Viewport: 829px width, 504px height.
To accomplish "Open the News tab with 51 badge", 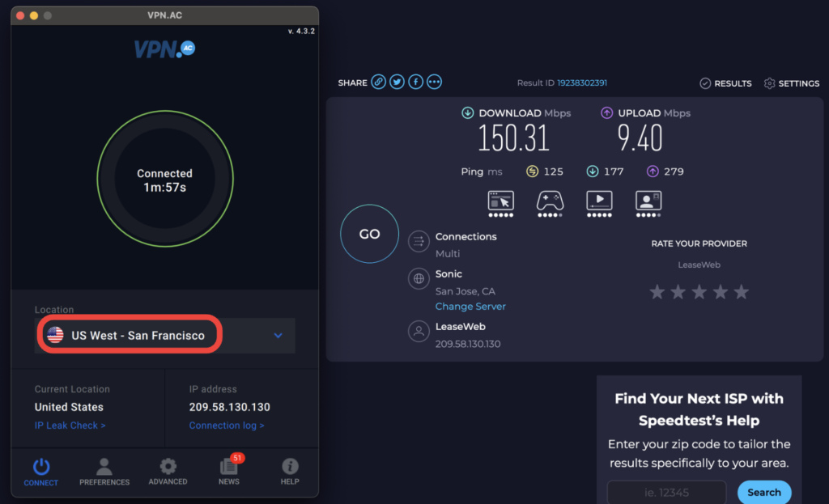I will point(229,470).
